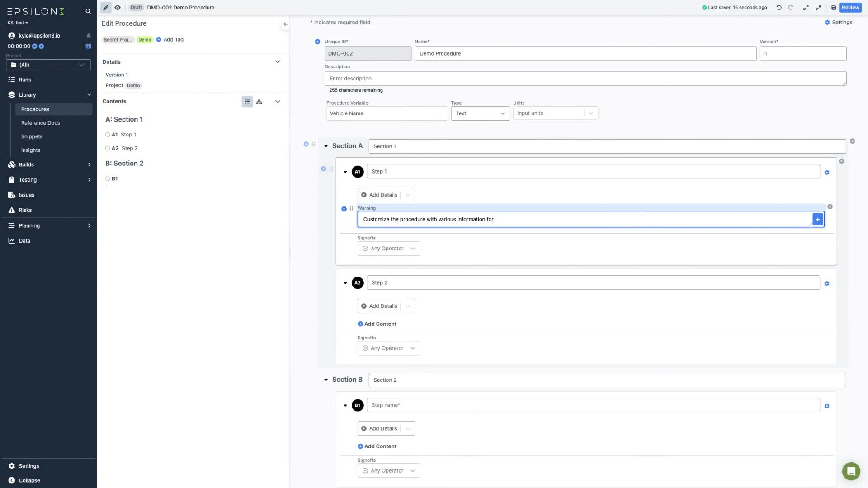The image size is (868, 488).
Task: Click the Name field Demo Procedure
Action: click(x=585, y=53)
